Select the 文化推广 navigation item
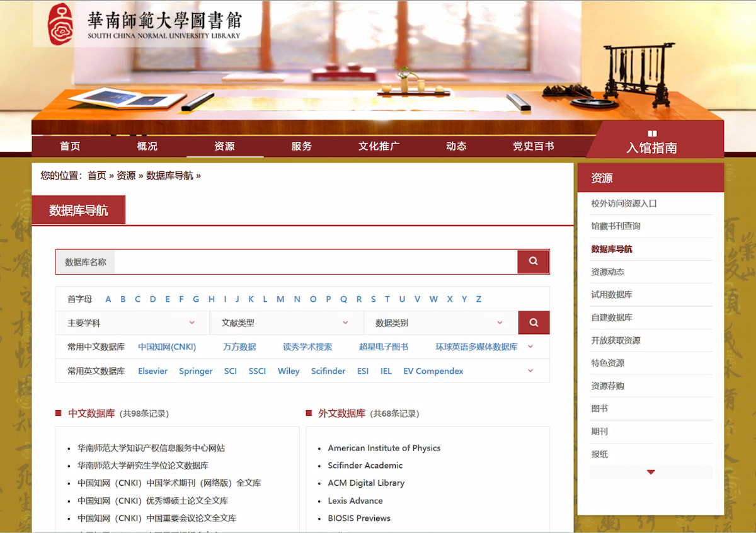 coord(379,146)
